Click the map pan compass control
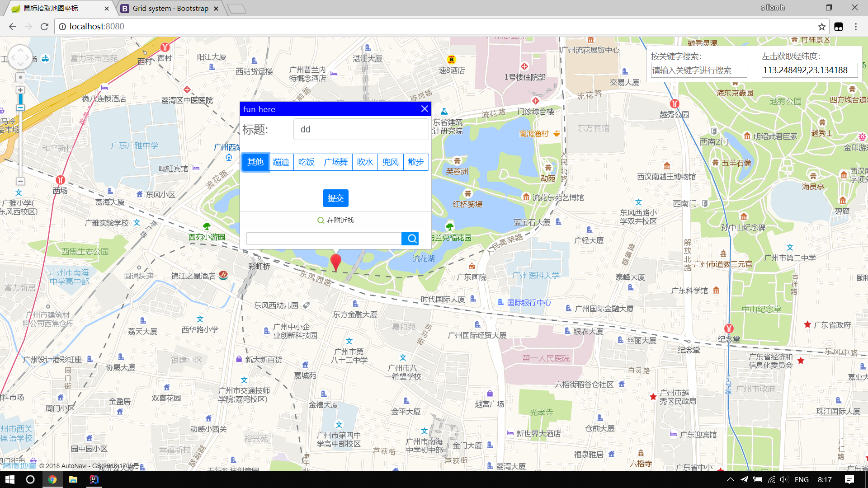 click(x=20, y=58)
